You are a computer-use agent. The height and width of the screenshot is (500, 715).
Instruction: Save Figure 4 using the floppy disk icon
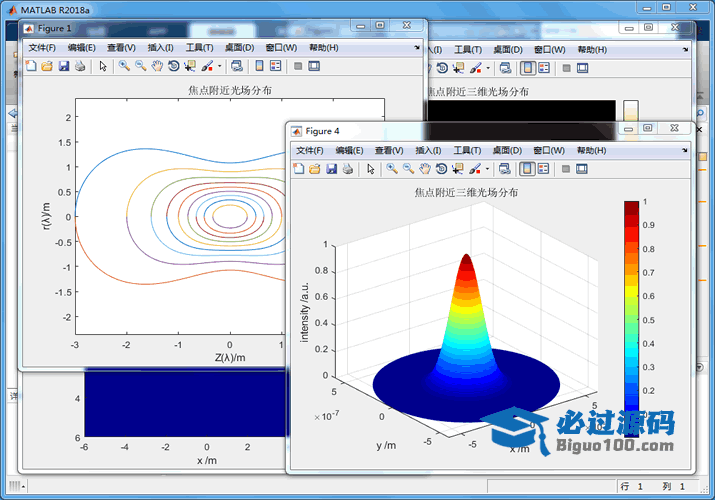coord(331,169)
